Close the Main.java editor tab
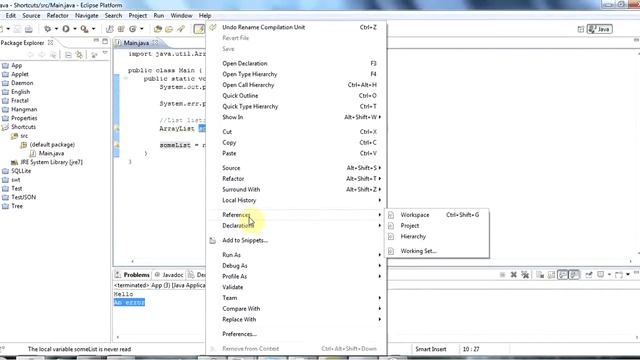This screenshot has height=360, width=640. click(155, 42)
